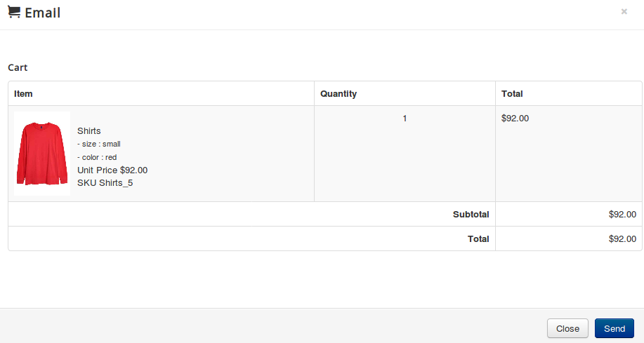
Task: Select the SKU Shirts_5 text
Action: (105, 183)
